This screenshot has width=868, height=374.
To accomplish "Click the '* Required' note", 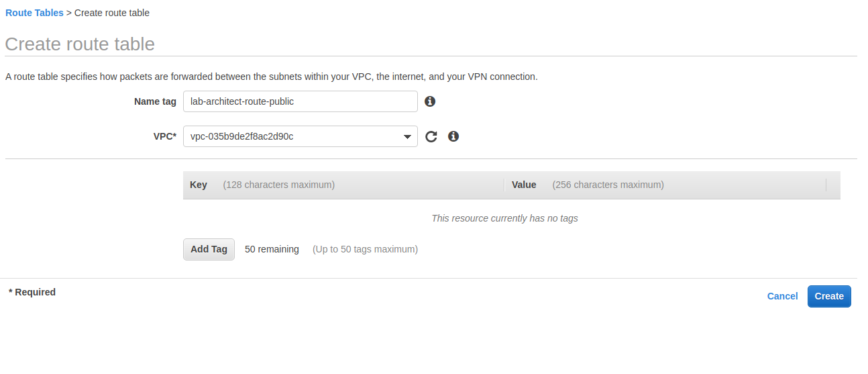I will click(x=32, y=292).
